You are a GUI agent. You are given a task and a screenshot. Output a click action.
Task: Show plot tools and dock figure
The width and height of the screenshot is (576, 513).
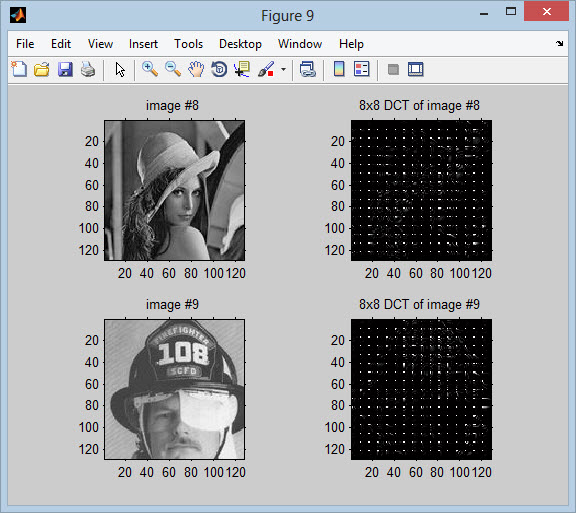(x=416, y=69)
